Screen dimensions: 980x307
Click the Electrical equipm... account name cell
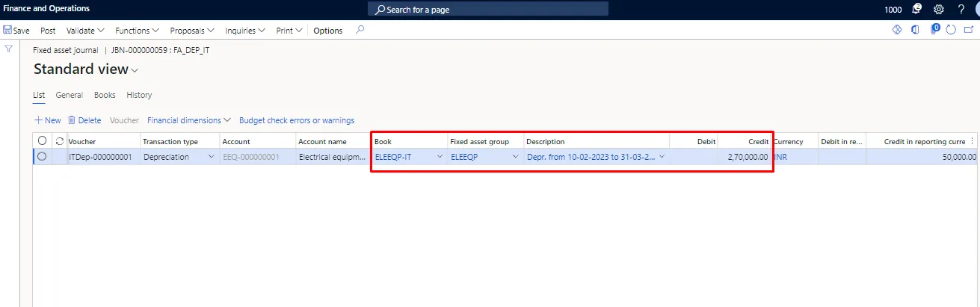[333, 157]
